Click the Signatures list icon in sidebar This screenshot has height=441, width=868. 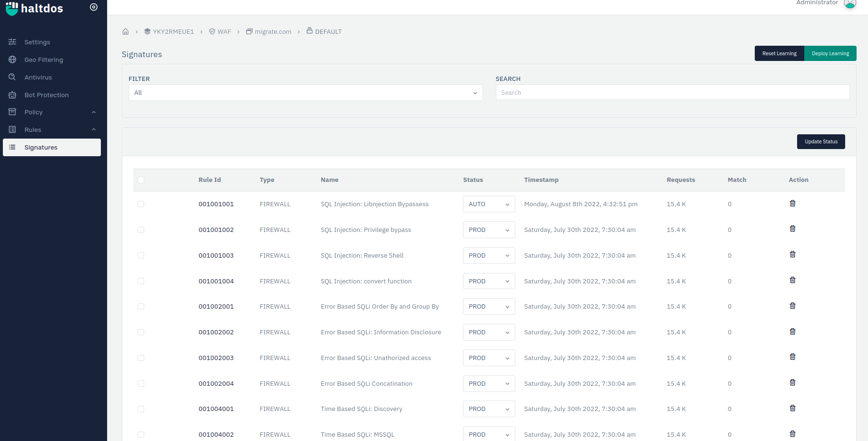[x=12, y=147]
